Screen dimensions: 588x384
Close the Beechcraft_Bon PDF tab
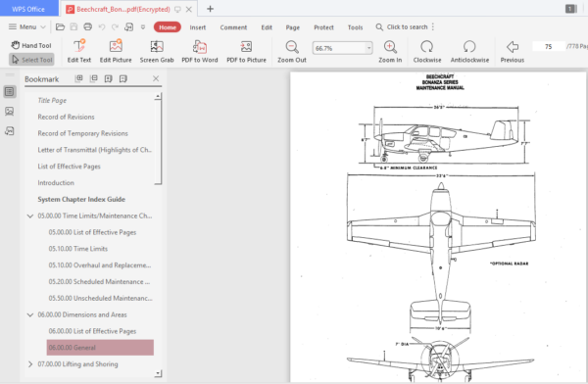189,9
